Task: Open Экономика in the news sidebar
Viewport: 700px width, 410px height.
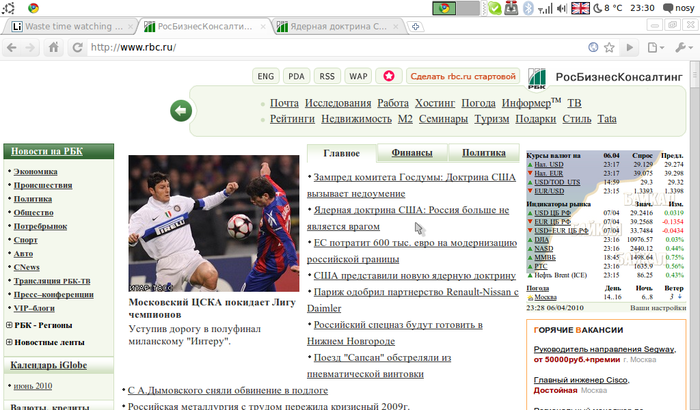Action: coord(35,172)
